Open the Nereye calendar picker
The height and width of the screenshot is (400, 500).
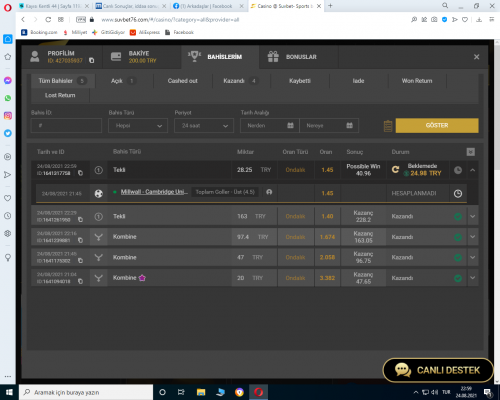coord(349,125)
